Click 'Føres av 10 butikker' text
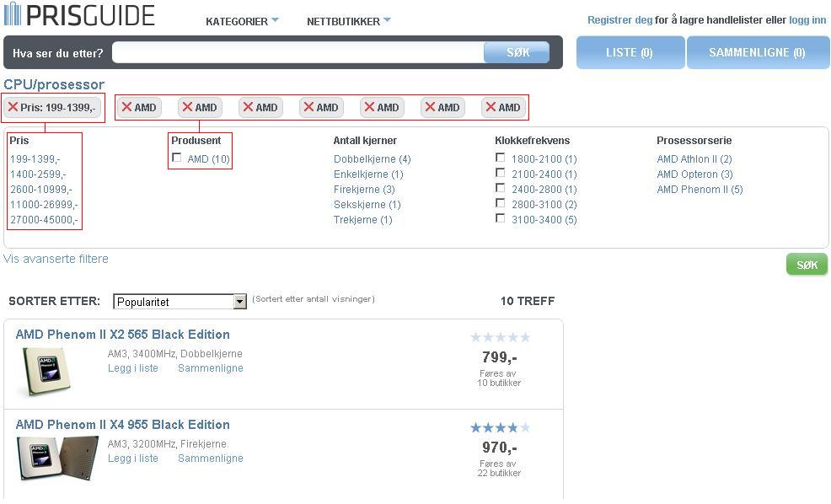 click(499, 378)
